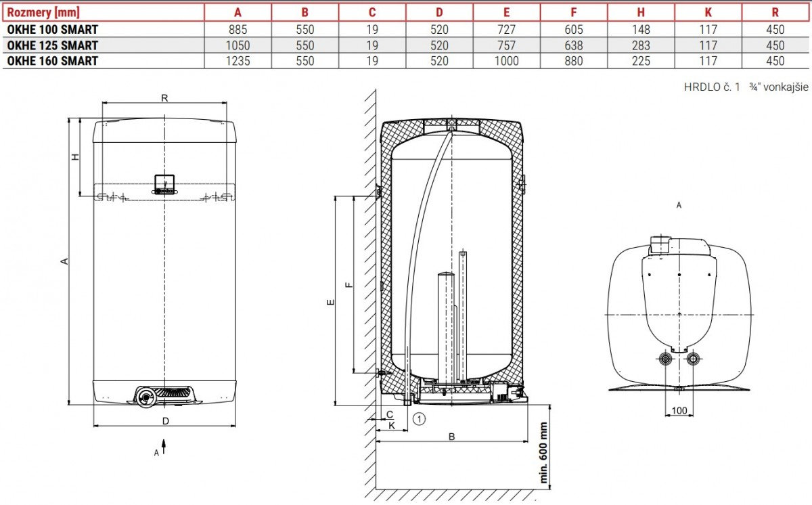
Task: Click the R dimension label above front view
Action: 164,98
